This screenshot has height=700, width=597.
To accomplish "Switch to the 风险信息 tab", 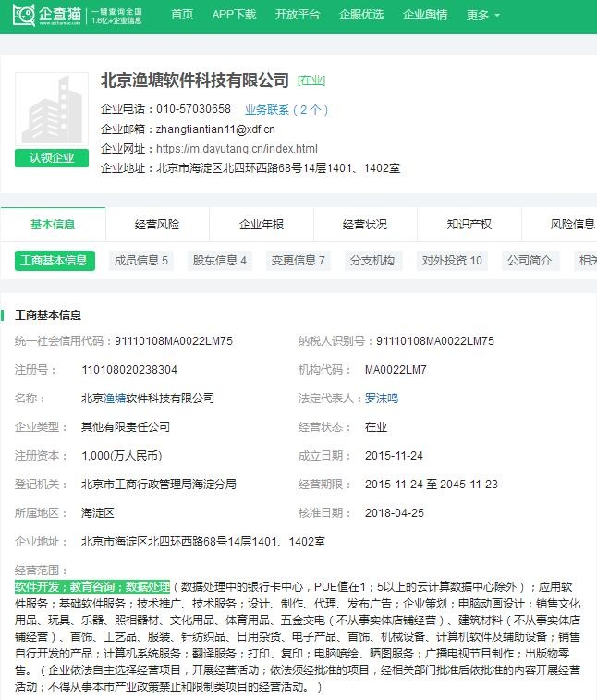I will point(572,224).
